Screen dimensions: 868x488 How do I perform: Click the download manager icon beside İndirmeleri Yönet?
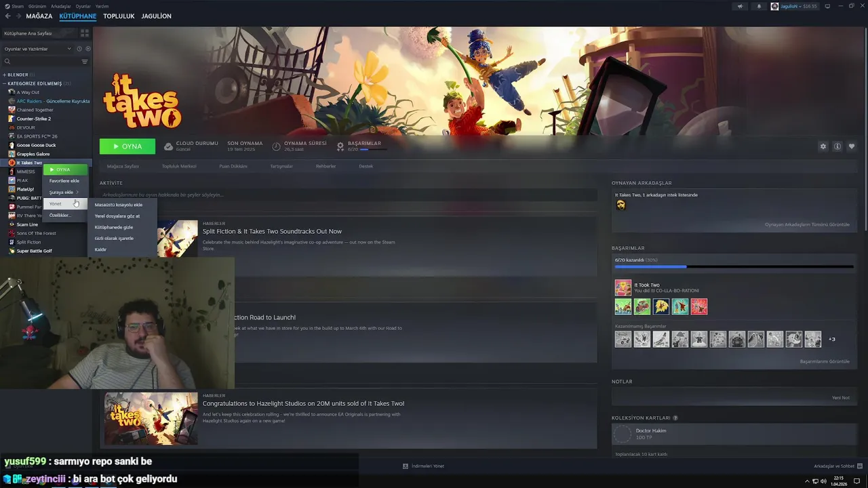point(406,466)
